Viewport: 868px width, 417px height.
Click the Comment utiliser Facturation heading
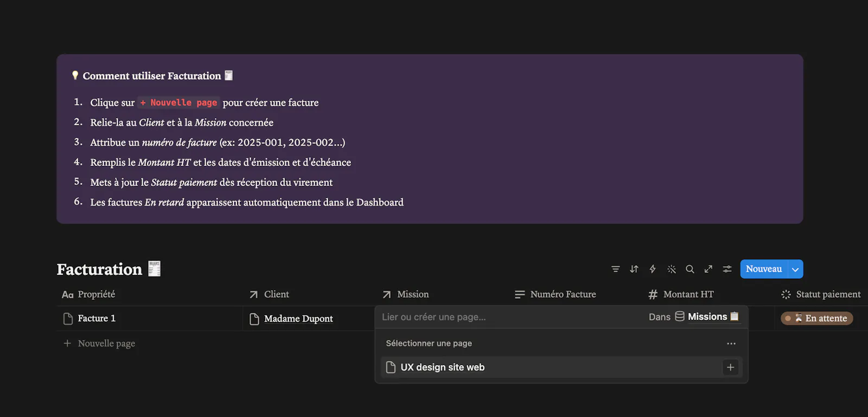click(x=152, y=76)
